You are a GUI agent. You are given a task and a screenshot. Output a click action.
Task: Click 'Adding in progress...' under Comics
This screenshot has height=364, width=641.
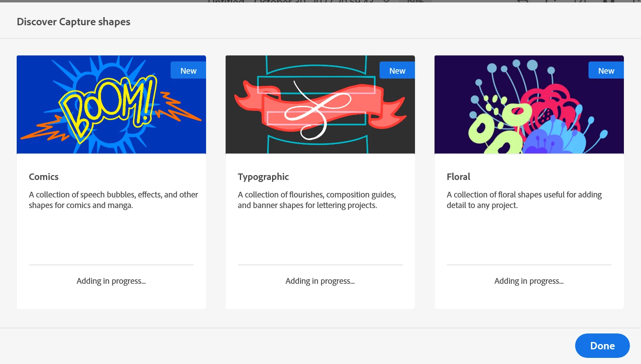click(x=111, y=281)
